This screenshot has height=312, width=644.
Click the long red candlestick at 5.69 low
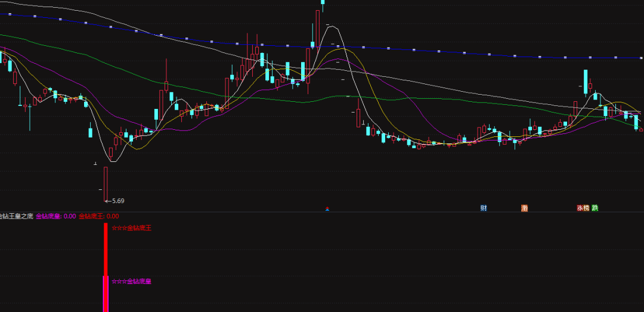[106, 184]
